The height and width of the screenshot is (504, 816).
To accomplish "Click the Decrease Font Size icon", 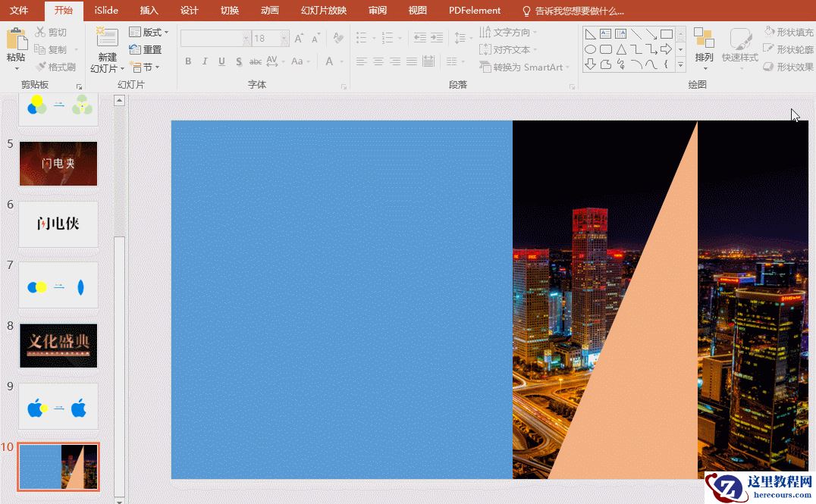I will (x=315, y=38).
